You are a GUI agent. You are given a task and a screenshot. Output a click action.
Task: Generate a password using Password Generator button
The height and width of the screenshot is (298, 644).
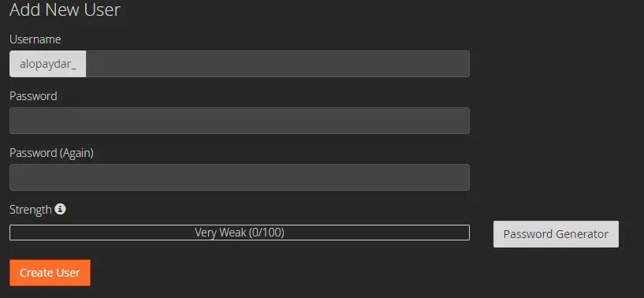(556, 234)
